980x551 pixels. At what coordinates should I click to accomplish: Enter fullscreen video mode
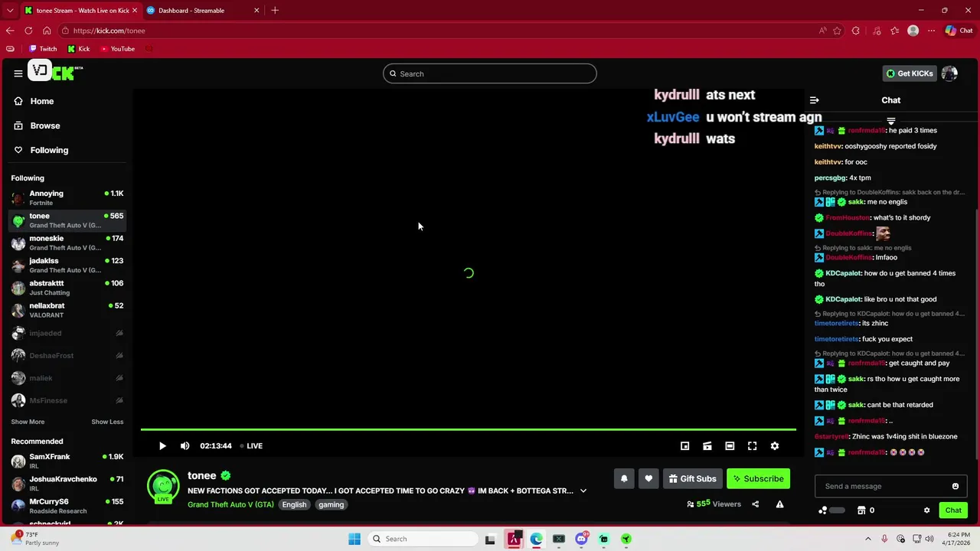coord(753,446)
